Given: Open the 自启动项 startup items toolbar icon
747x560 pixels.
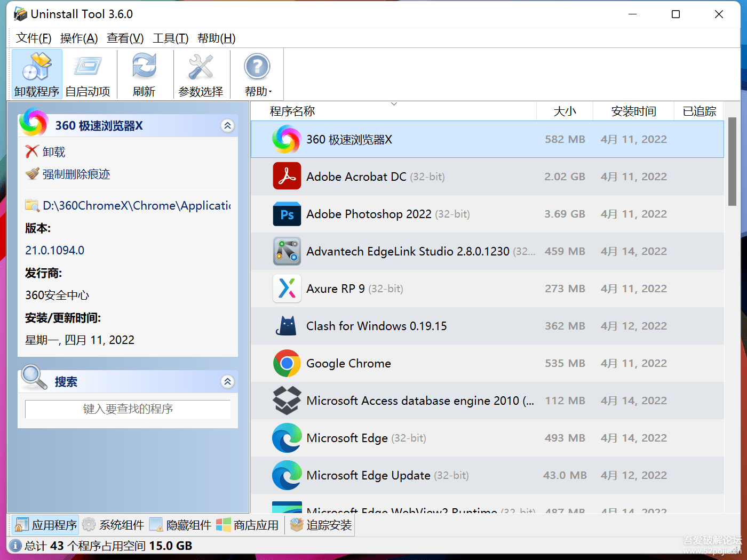Looking at the screenshot, I should [88, 74].
